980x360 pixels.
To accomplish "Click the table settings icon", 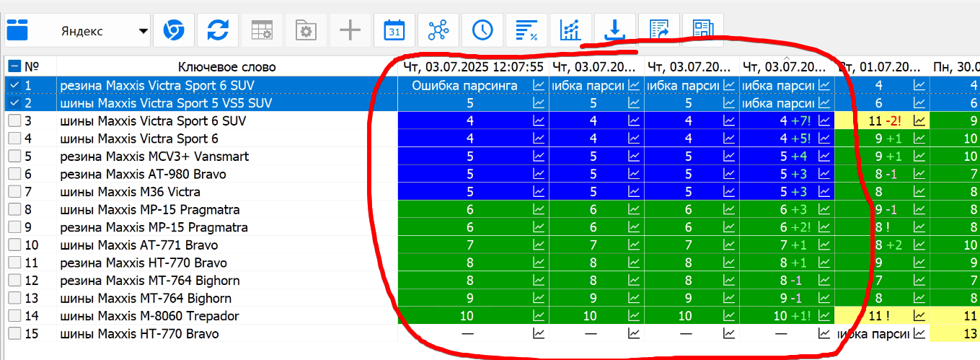I will click(x=262, y=31).
